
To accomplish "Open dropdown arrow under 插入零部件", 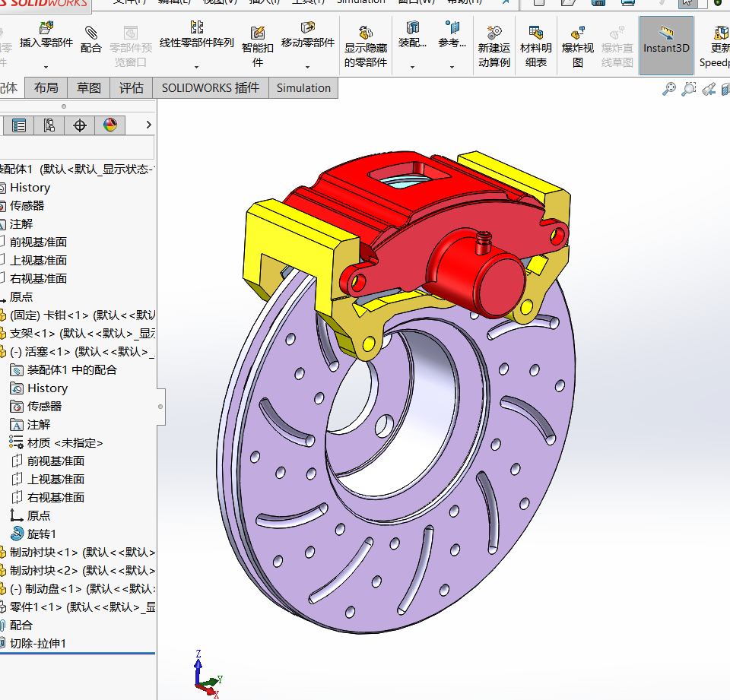I will pyautogui.click(x=46, y=67).
